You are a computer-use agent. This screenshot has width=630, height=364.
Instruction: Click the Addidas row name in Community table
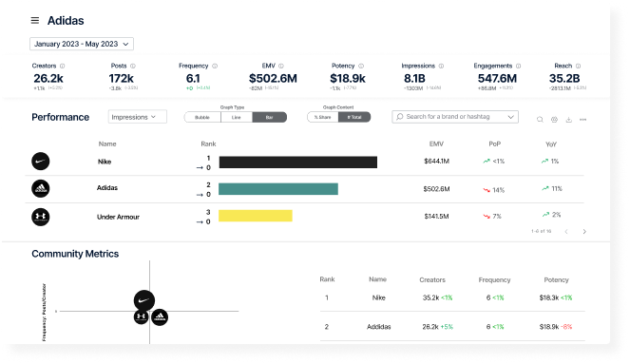pos(378,327)
